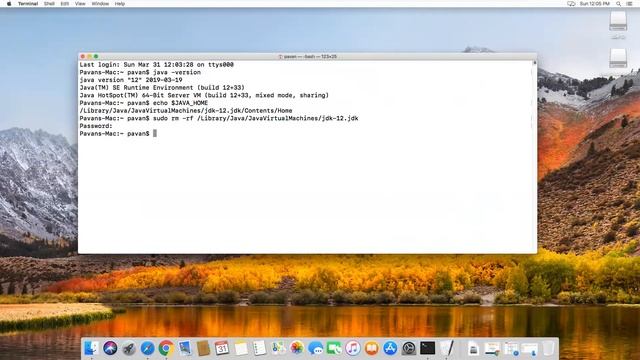
Task: Open the Help menu
Action: pyautogui.click(x=120, y=4)
